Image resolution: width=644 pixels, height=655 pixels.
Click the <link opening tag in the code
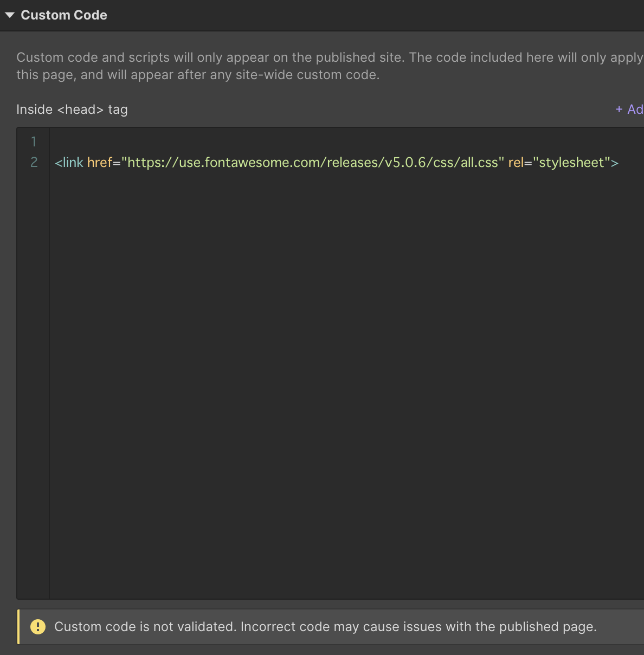tap(69, 163)
